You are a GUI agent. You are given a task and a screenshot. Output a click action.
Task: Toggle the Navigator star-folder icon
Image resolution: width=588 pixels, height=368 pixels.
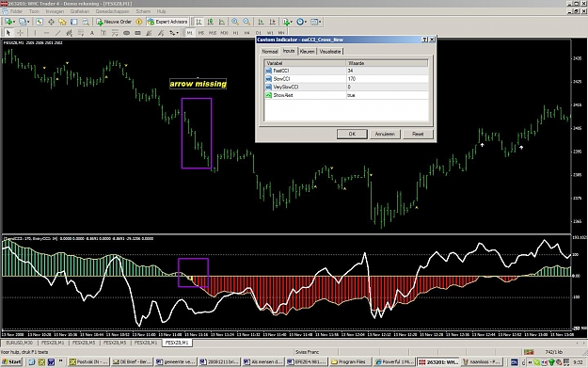coord(62,22)
